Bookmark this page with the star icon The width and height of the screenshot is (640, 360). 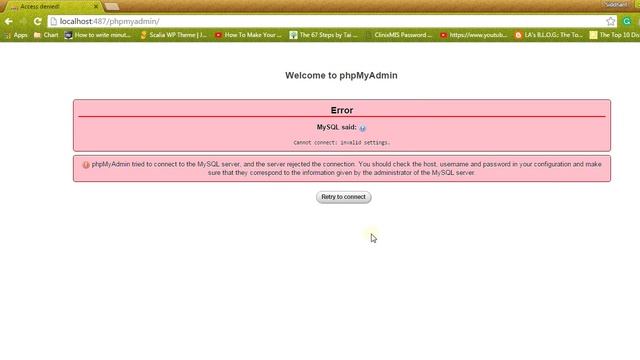click(x=611, y=21)
